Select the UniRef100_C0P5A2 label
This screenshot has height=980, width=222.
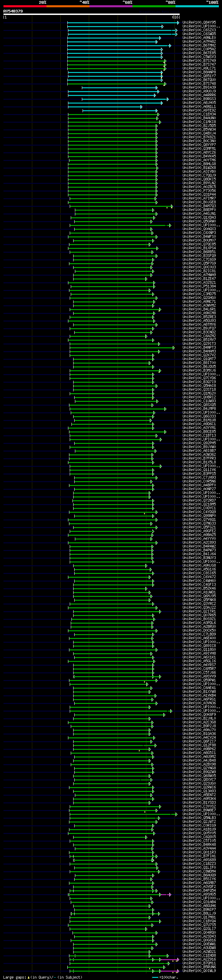pos(199,49)
